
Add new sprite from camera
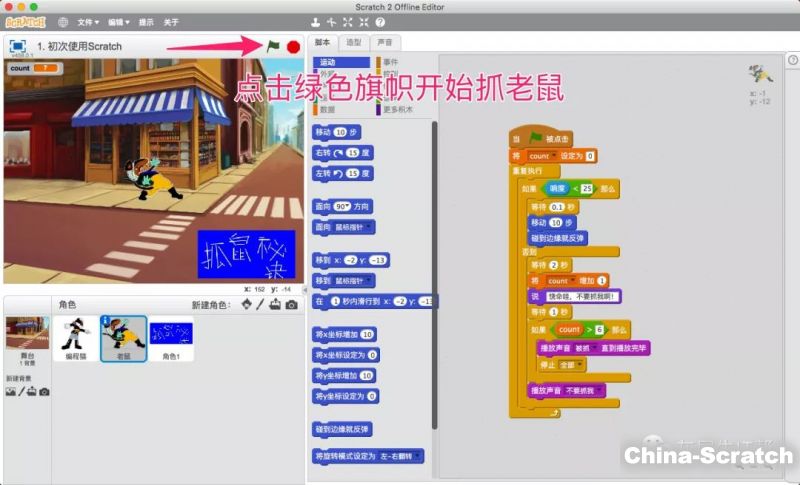coord(291,305)
